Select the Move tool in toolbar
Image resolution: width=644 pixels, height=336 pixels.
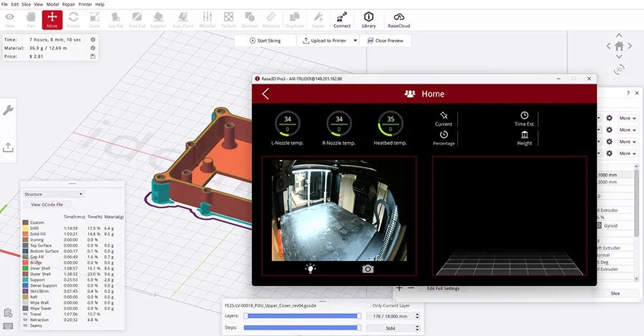52,19
